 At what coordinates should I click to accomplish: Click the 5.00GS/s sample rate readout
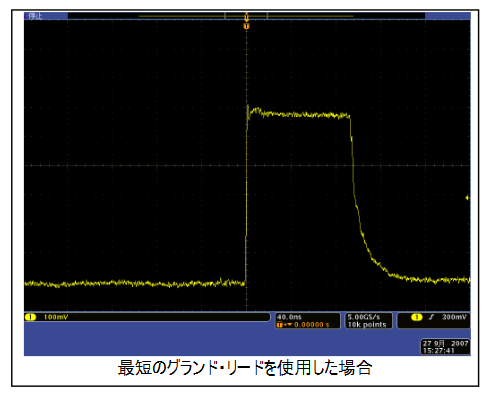(x=364, y=317)
